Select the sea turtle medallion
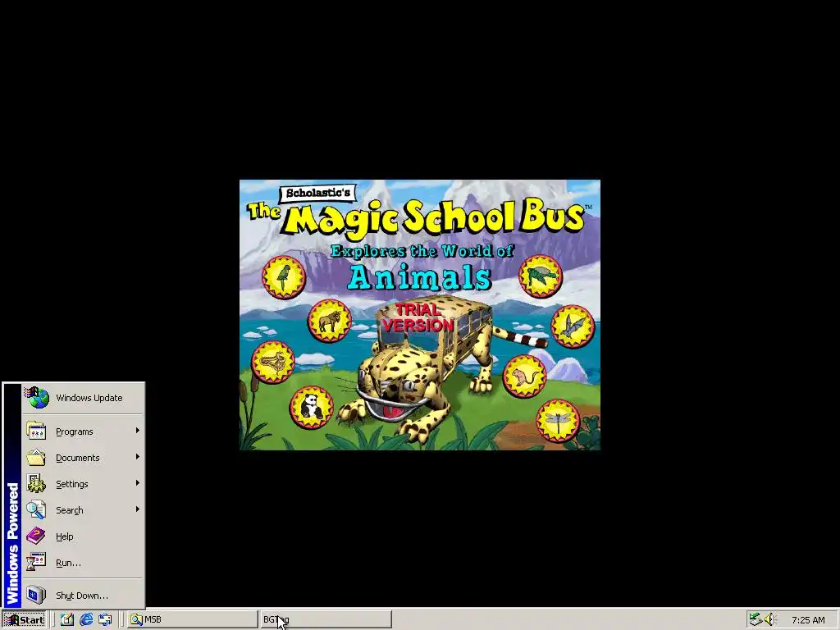Viewport: 840px width, 630px height. click(x=541, y=276)
